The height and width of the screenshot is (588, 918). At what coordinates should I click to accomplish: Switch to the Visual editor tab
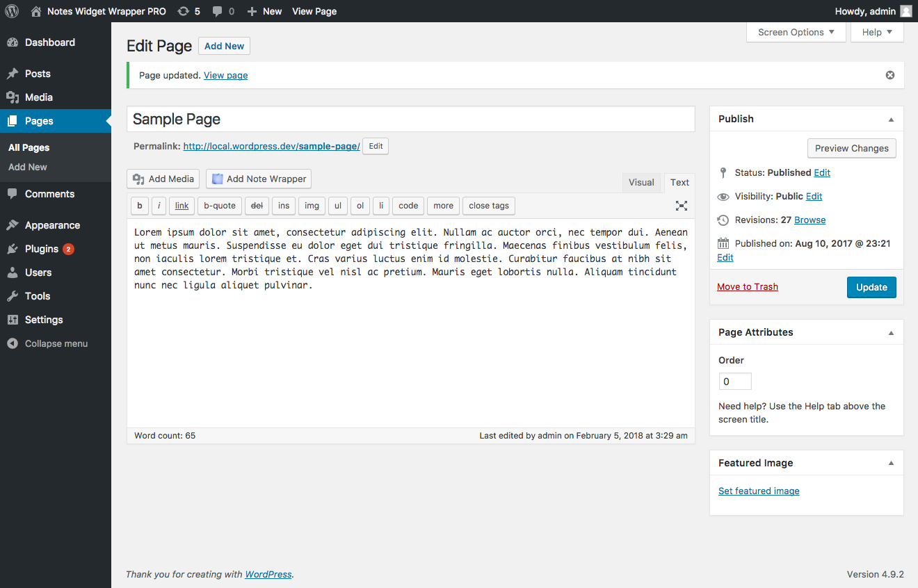click(x=641, y=182)
